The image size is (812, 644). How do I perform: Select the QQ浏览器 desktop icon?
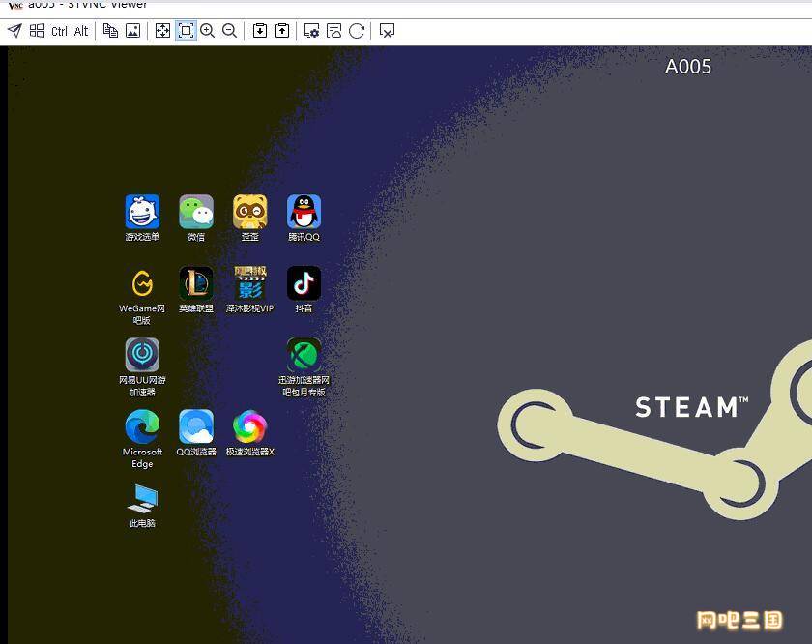click(196, 432)
